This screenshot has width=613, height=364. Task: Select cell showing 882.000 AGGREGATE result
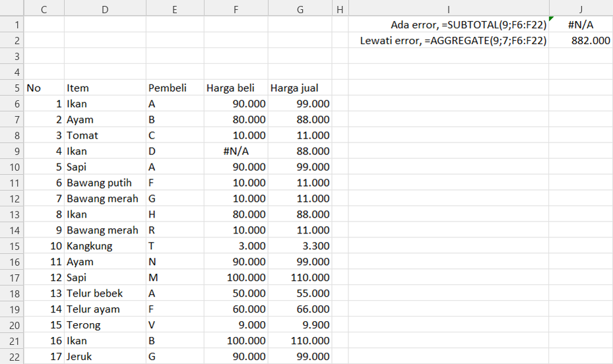click(x=581, y=41)
